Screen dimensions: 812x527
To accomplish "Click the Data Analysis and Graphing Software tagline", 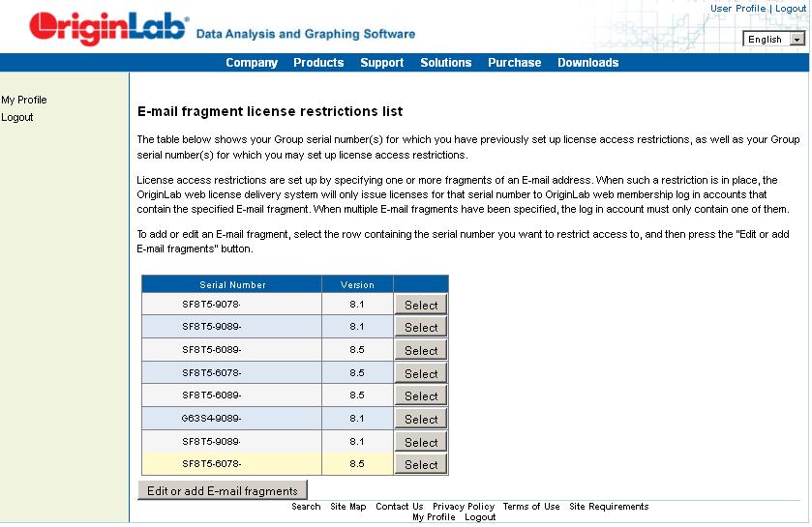I will point(306,34).
